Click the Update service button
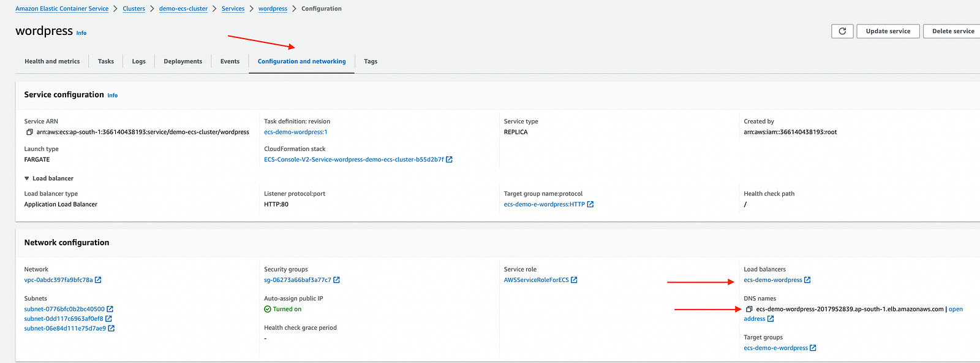980x363 pixels. pos(888,31)
